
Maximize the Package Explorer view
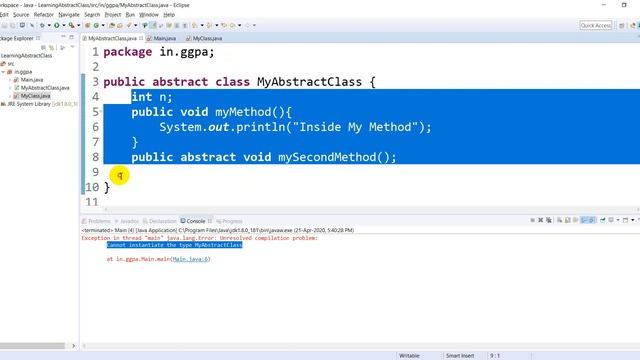point(71,37)
